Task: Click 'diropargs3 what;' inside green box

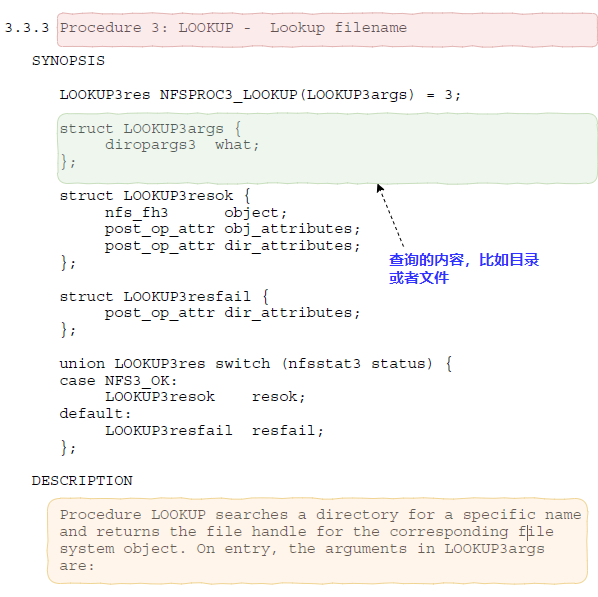Action: [x=182, y=145]
